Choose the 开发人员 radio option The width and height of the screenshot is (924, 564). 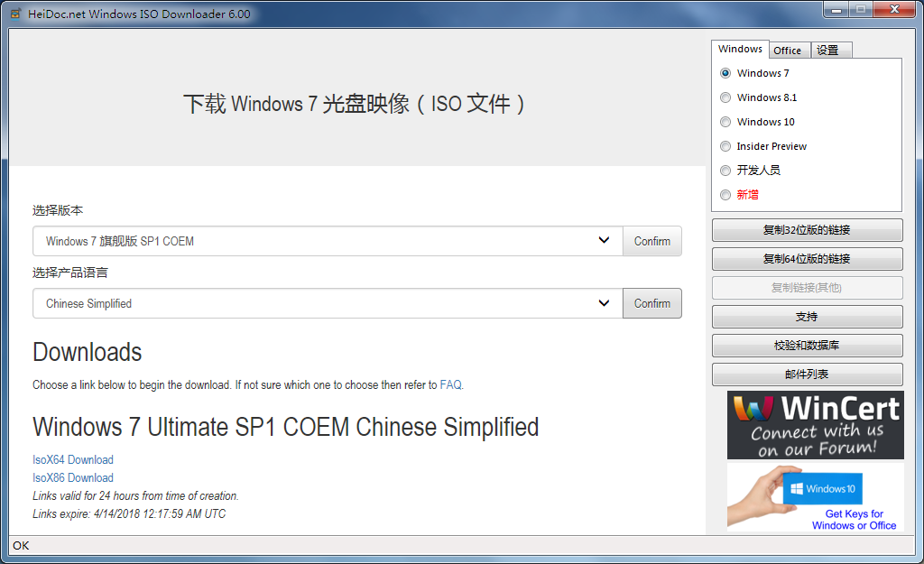point(725,171)
